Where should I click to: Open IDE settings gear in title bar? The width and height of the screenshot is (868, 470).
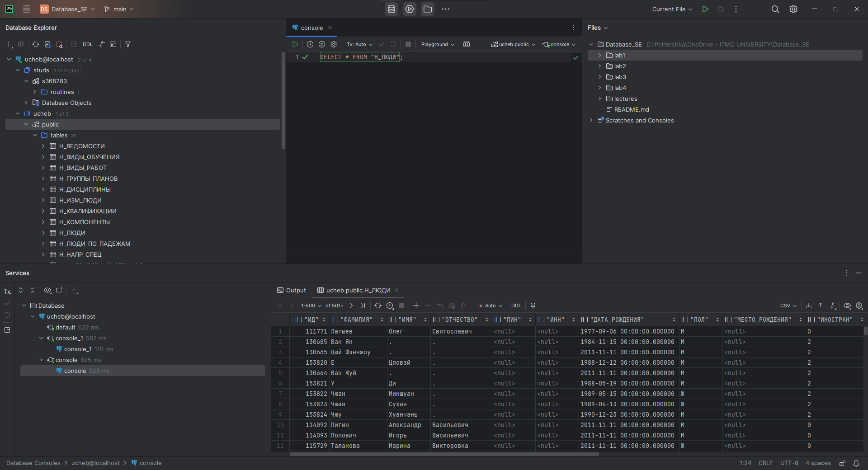793,9
